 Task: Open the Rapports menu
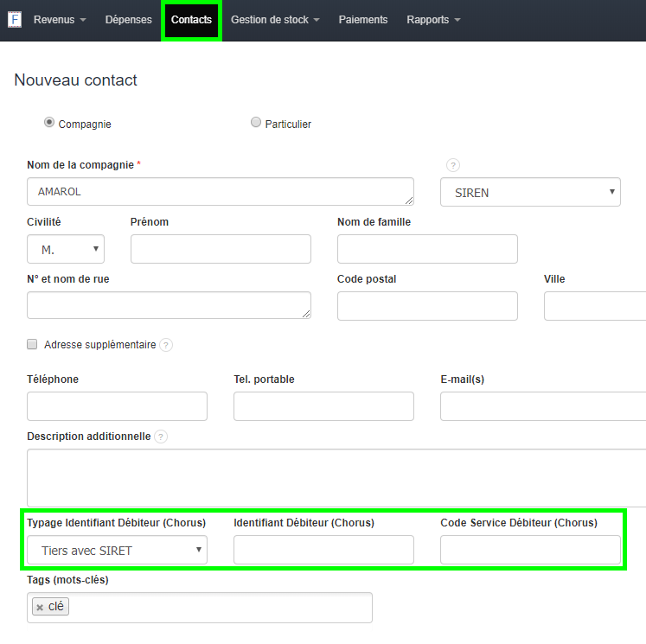pyautogui.click(x=433, y=20)
